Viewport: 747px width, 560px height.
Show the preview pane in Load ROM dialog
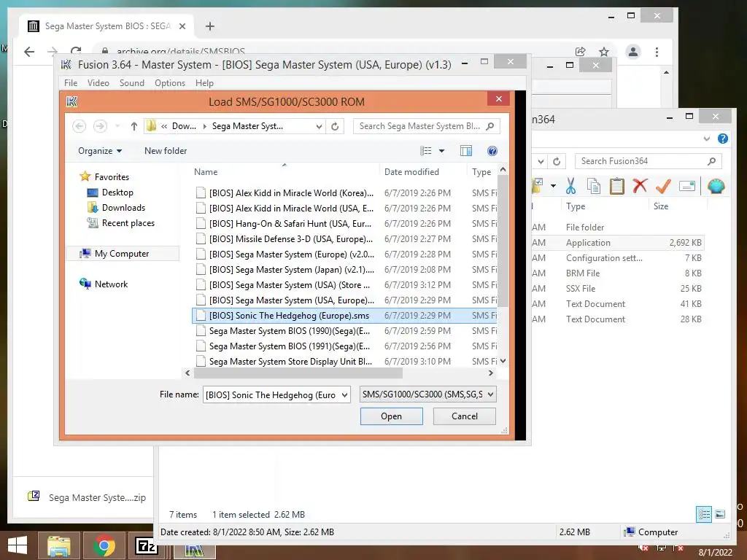[466, 151]
